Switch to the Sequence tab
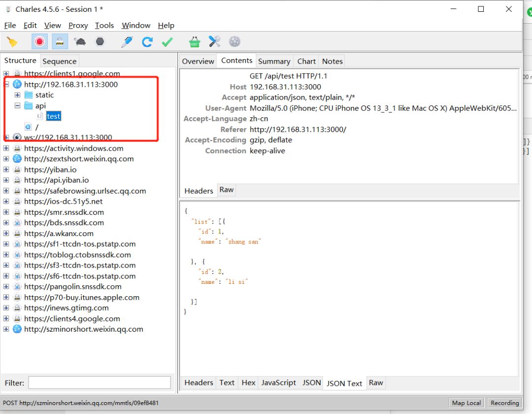Image resolution: width=532 pixels, height=414 pixels. click(x=60, y=61)
